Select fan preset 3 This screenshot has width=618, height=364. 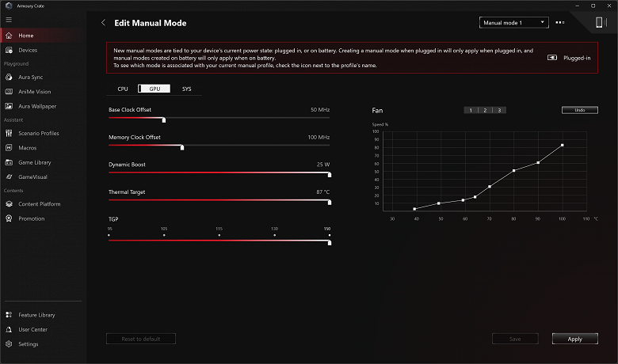pos(499,110)
